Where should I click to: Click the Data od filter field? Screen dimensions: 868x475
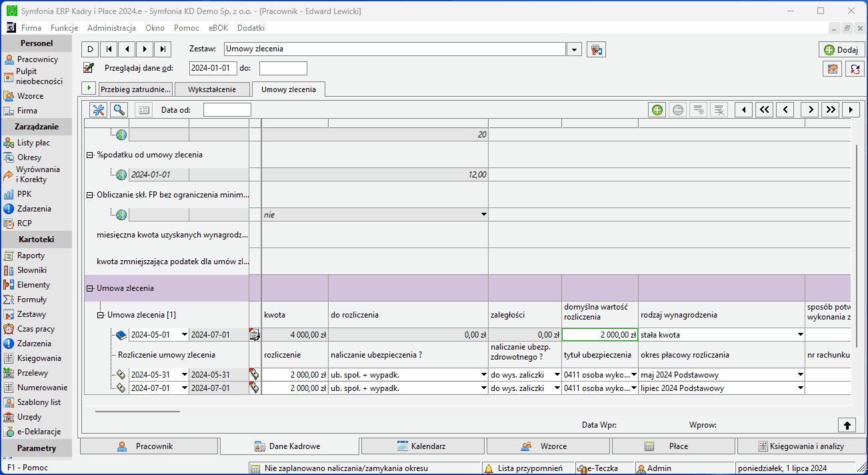(227, 110)
